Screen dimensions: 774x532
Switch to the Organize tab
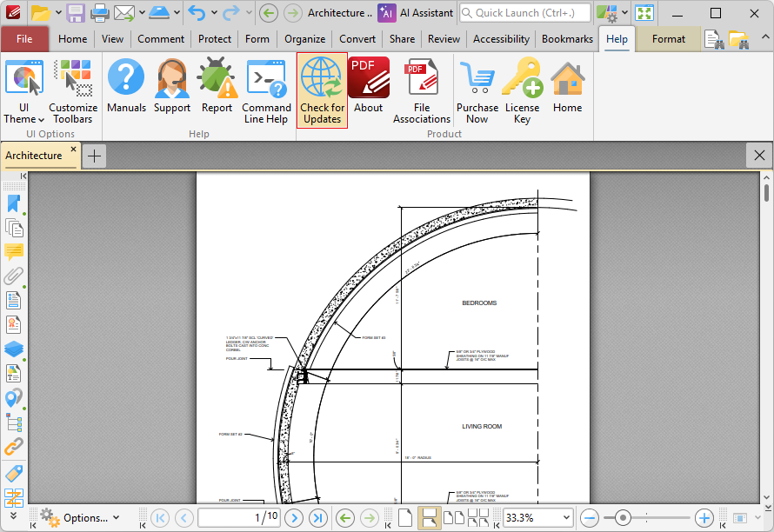(304, 39)
